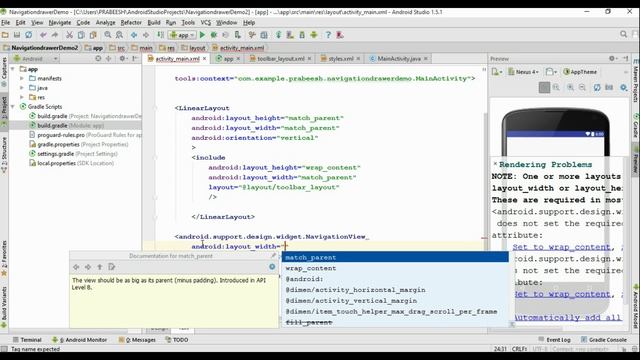The height and width of the screenshot is (360, 640).
Task: Click Search Everywhere magnifier icon
Action: coord(623,34)
